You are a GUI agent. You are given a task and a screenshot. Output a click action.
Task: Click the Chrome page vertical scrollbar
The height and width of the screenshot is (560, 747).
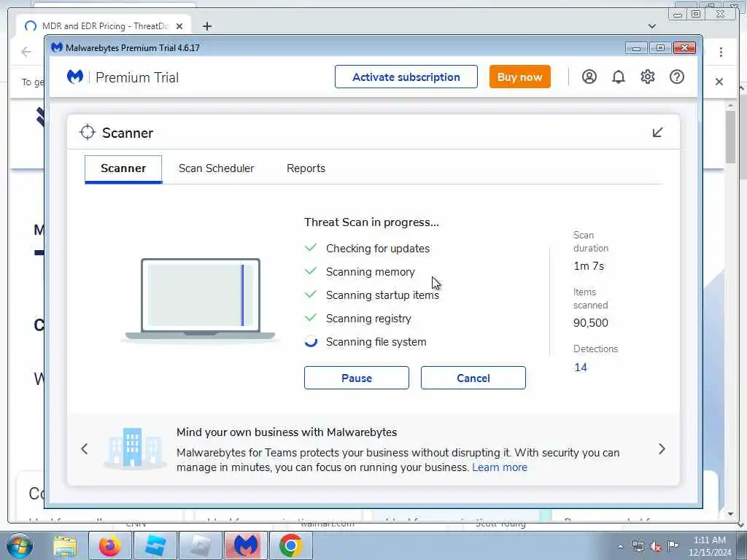point(731,137)
